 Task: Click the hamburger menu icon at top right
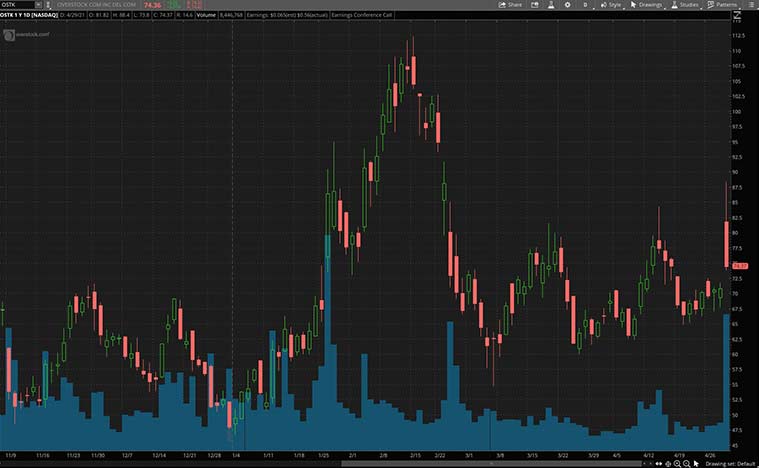tap(754, 5)
